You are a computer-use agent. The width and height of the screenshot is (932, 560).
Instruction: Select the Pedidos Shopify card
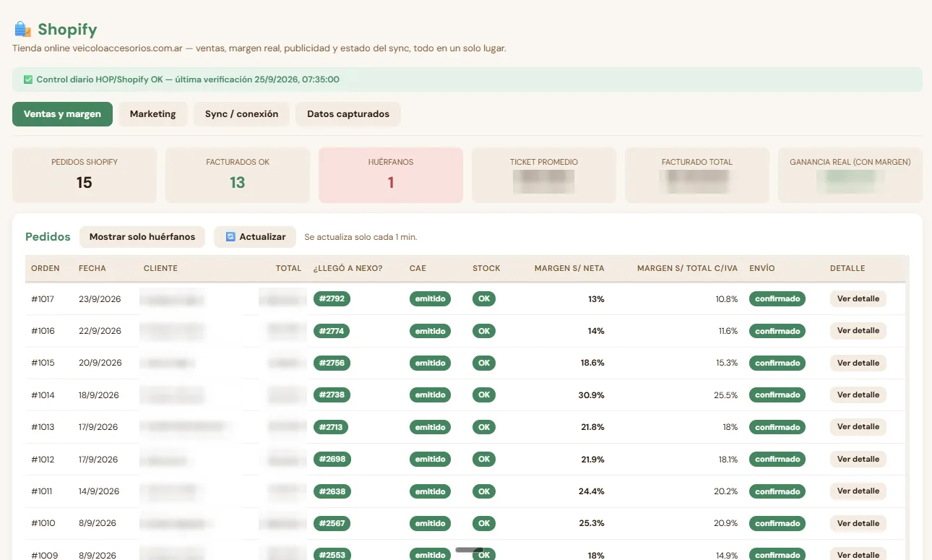coord(85,175)
